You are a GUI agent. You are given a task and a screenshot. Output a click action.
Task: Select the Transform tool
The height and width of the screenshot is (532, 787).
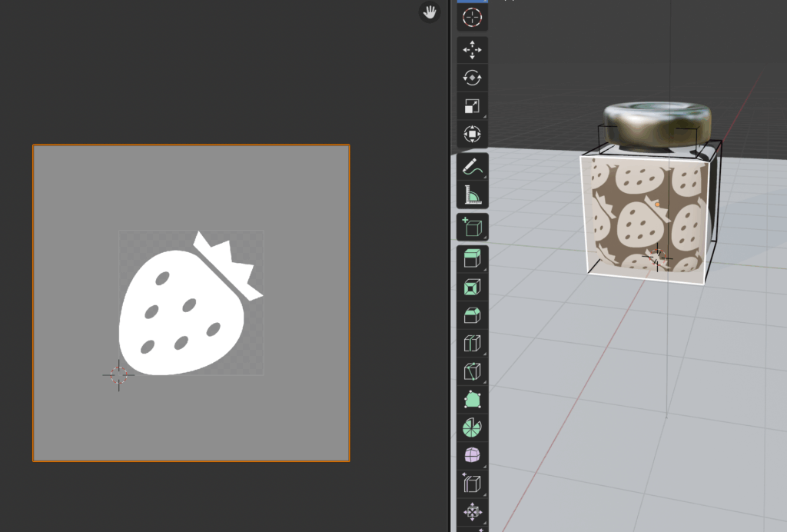[x=472, y=135]
